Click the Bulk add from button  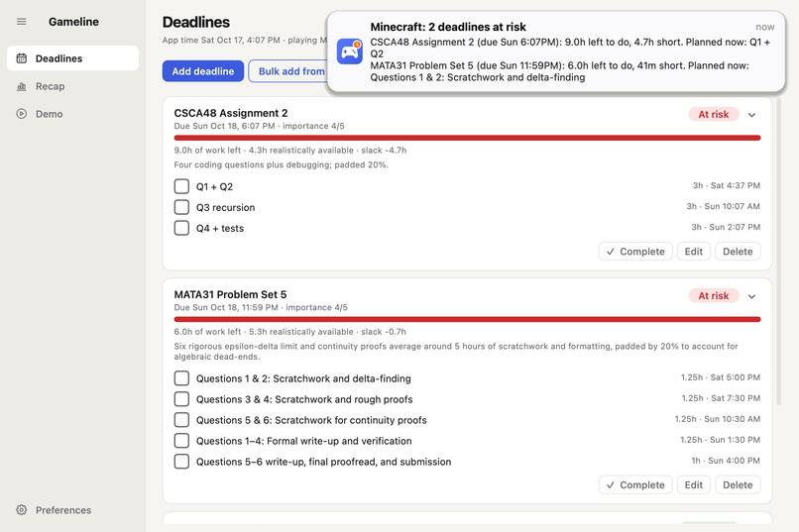click(287, 71)
